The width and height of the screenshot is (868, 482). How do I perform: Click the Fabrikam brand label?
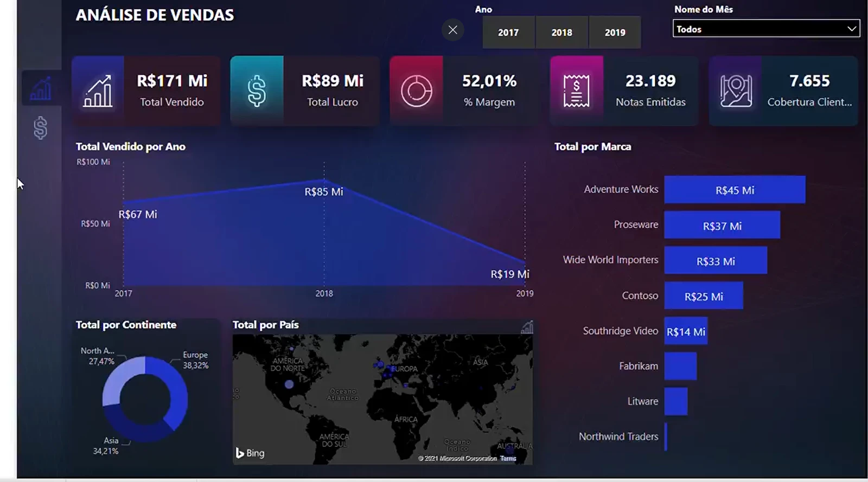[639, 366]
